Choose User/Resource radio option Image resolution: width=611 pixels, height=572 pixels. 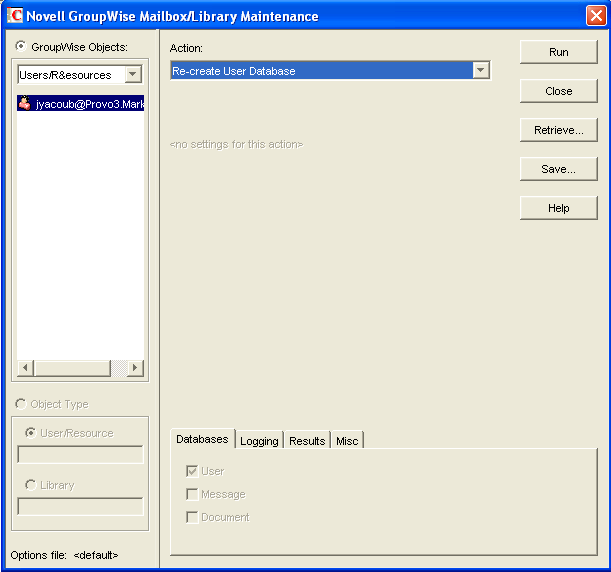(x=30, y=433)
